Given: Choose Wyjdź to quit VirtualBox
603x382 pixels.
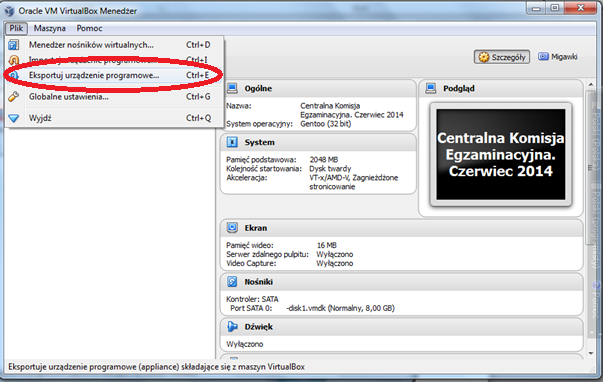Looking at the screenshot, I should [x=115, y=118].
